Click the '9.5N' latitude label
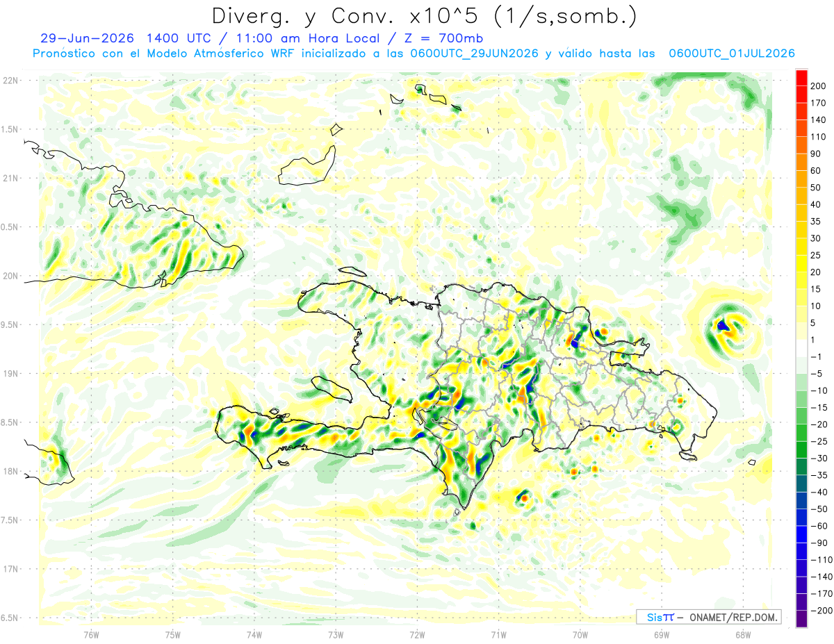This screenshot has width=834, height=644. [x=10, y=324]
